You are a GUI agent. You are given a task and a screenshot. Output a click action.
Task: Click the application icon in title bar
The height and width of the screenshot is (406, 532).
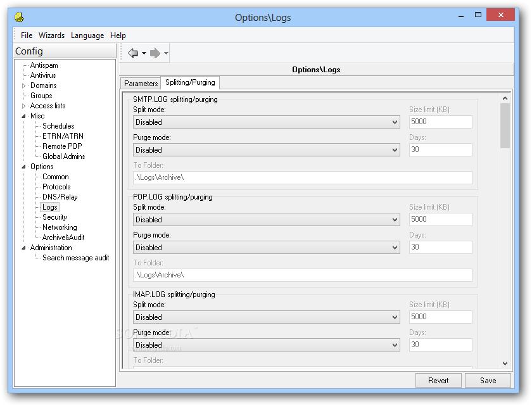click(x=20, y=17)
